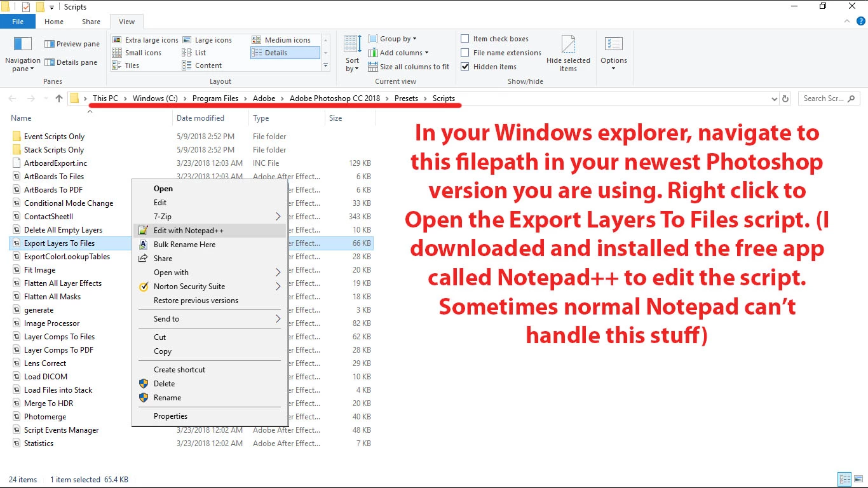868x488 pixels.
Task: Open the File tab
Action: (18, 22)
